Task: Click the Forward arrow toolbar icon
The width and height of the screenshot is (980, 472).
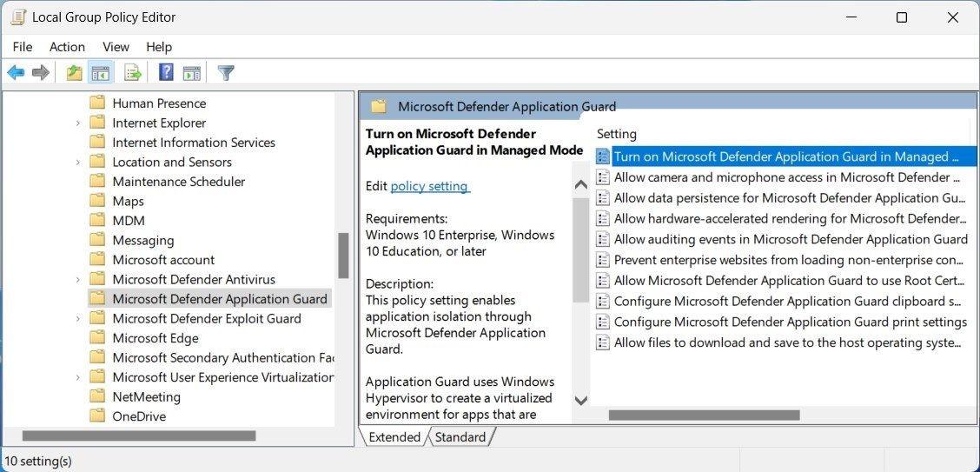Action: pos(41,72)
